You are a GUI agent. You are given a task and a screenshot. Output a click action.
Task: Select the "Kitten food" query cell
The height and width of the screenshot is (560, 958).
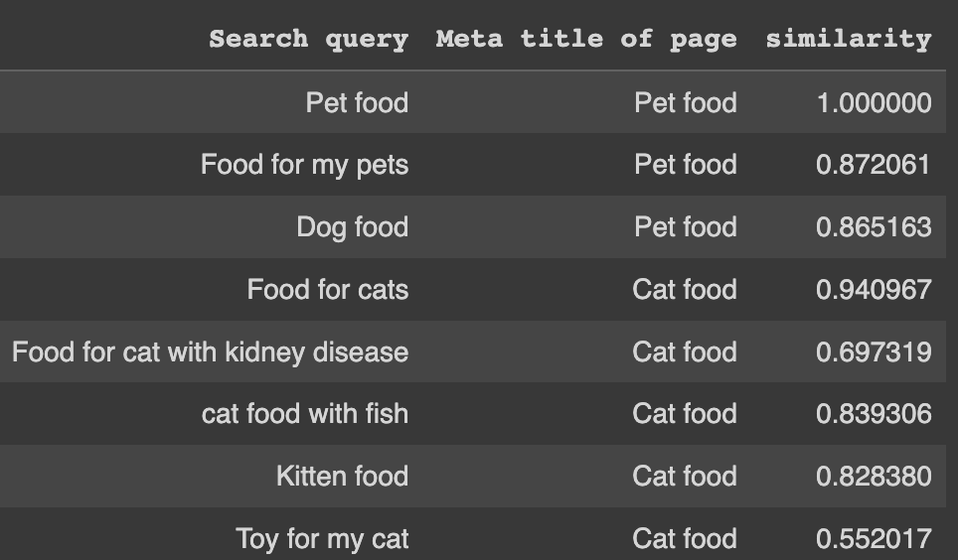click(x=342, y=477)
